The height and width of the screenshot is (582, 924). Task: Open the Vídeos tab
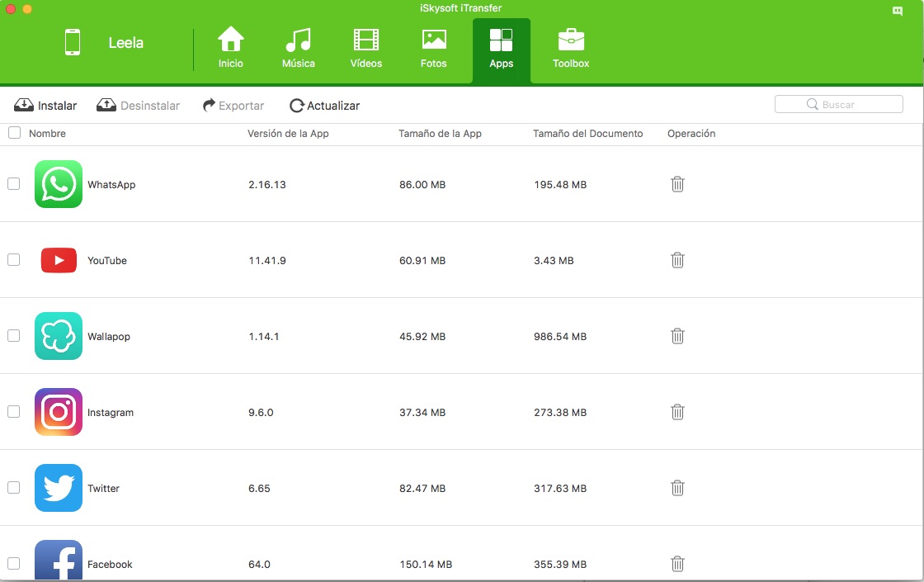click(x=366, y=49)
